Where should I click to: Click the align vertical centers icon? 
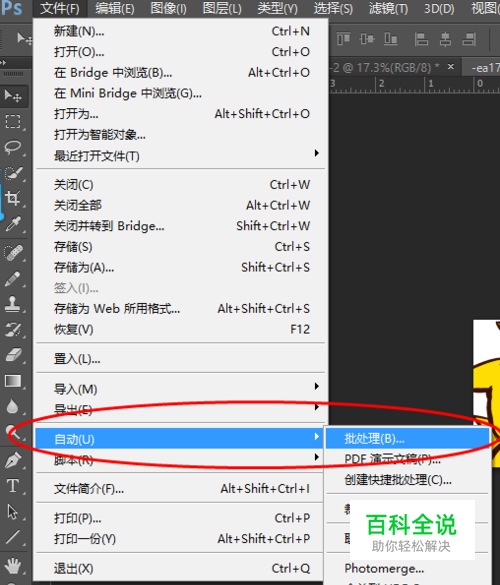[367, 38]
